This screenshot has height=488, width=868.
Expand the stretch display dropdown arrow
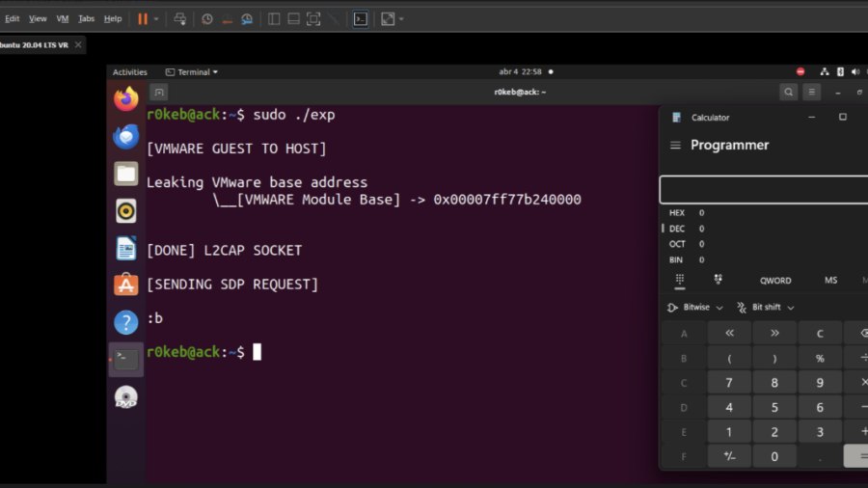[401, 19]
